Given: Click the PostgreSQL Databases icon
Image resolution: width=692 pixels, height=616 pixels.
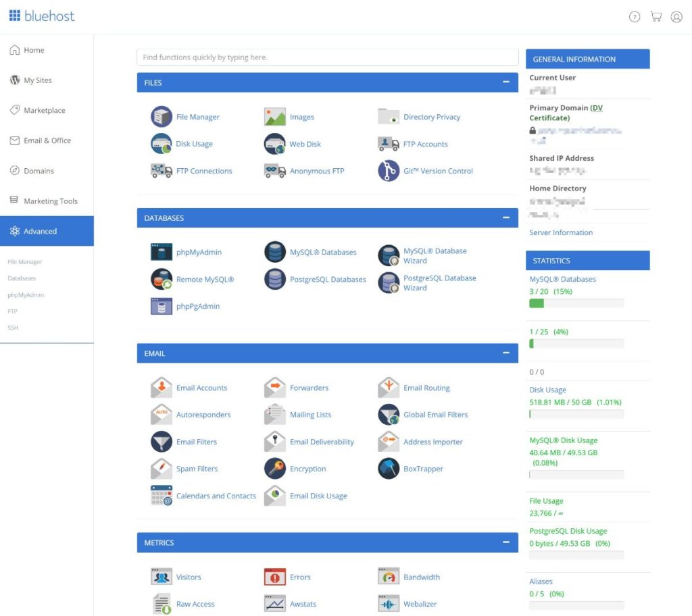Looking at the screenshot, I should point(275,280).
